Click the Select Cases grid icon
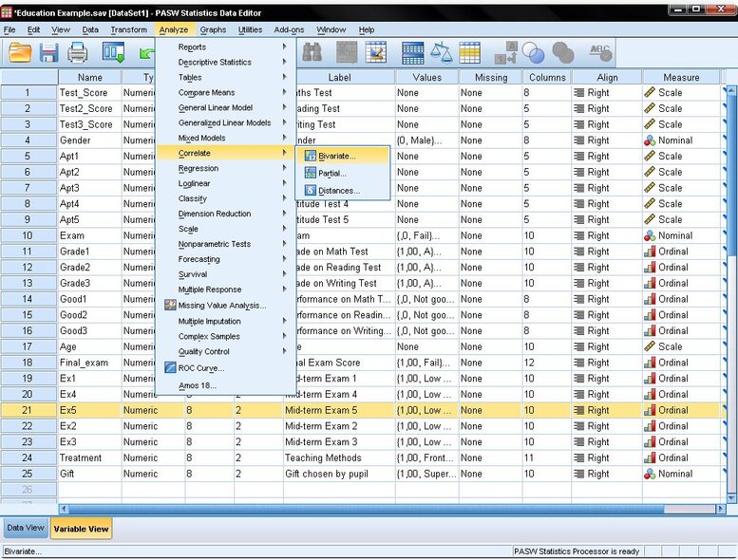Image resolution: width=738 pixels, height=560 pixels. point(470,52)
